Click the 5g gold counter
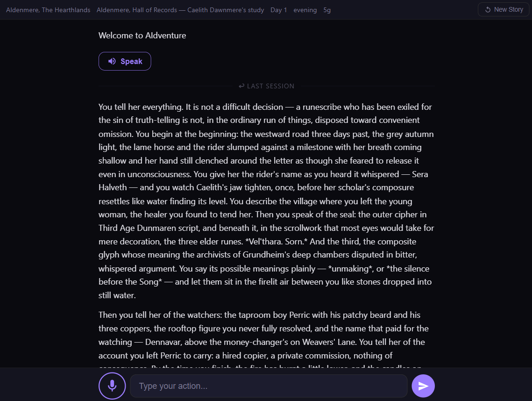 tap(327, 10)
